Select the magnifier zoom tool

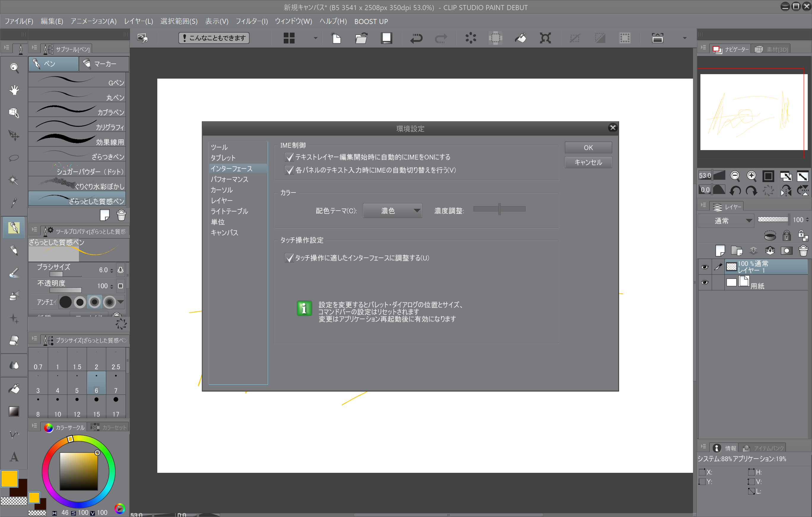[14, 68]
